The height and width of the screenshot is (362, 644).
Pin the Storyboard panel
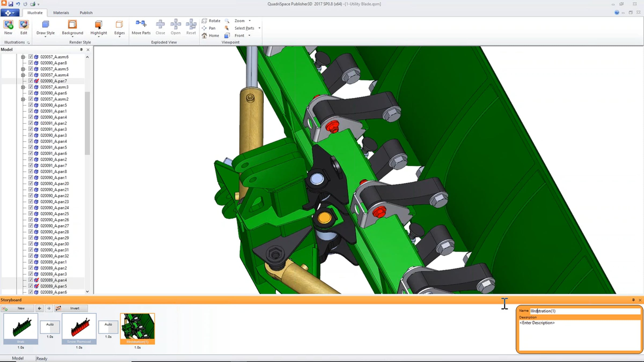coord(633,300)
